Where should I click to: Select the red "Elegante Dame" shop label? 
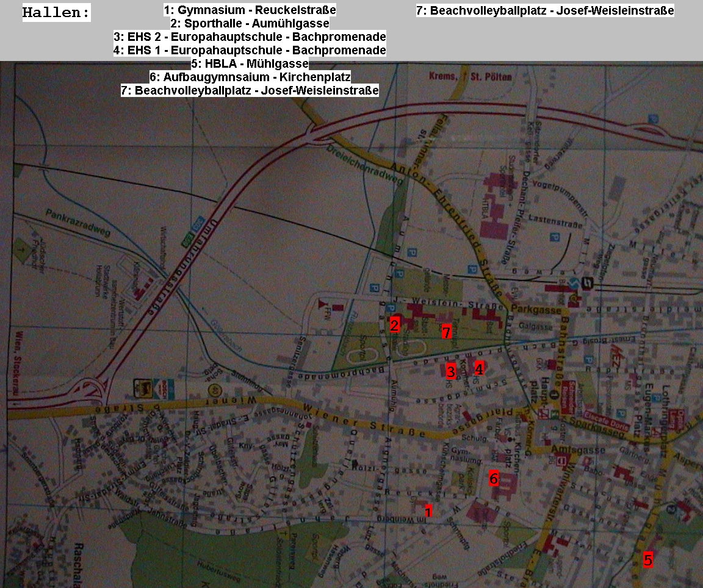pos(606,420)
